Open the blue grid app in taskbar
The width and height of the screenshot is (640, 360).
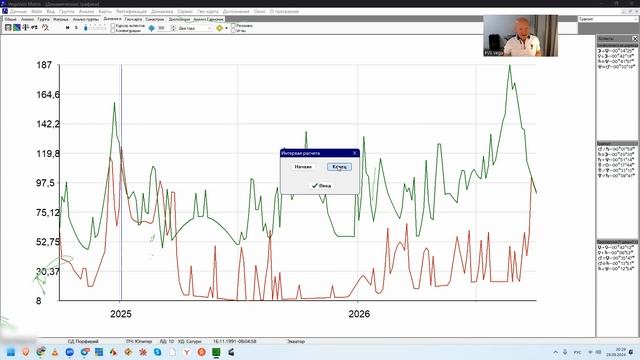point(99,352)
